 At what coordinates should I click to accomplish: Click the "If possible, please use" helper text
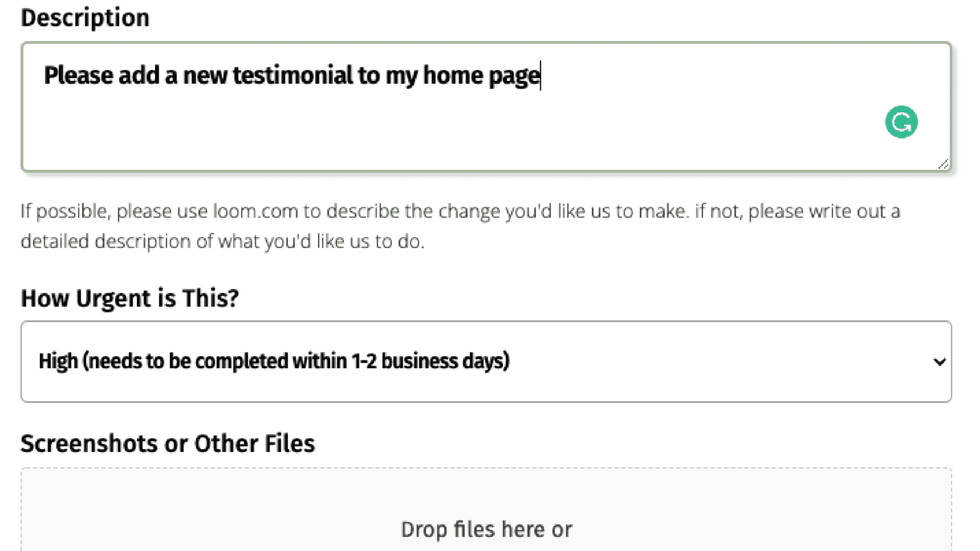pyautogui.click(x=114, y=211)
